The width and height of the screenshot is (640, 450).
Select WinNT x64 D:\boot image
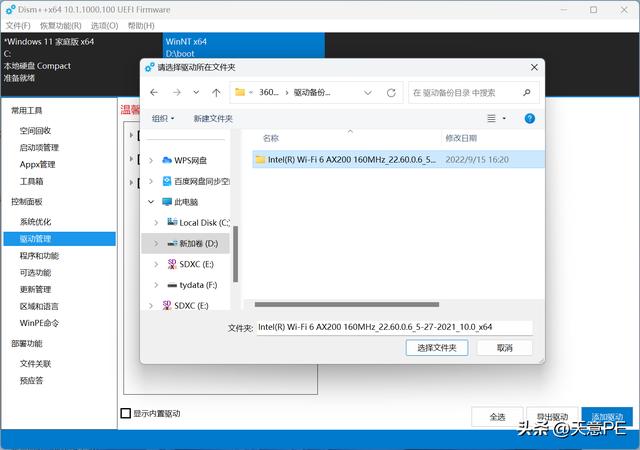coord(244,46)
